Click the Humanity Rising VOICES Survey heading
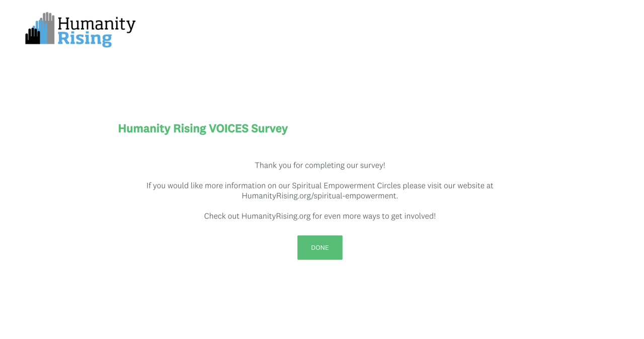 pyautogui.click(x=203, y=128)
